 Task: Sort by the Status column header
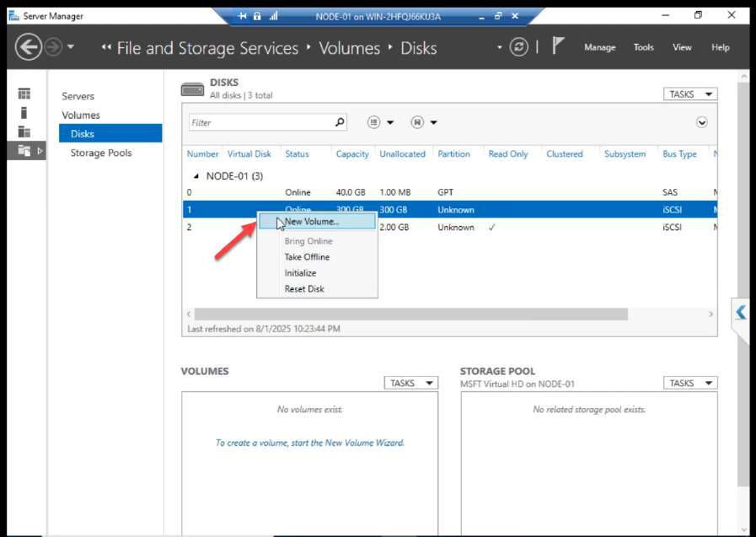297,153
